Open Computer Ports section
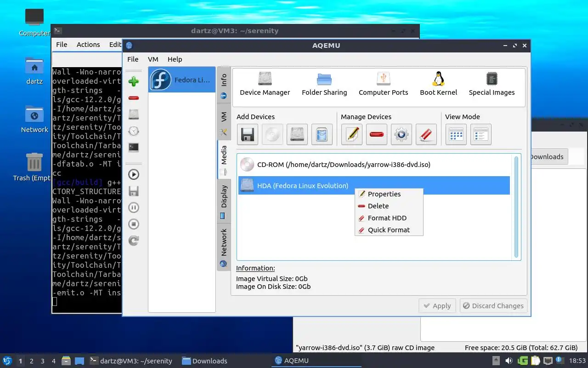 [x=383, y=84]
